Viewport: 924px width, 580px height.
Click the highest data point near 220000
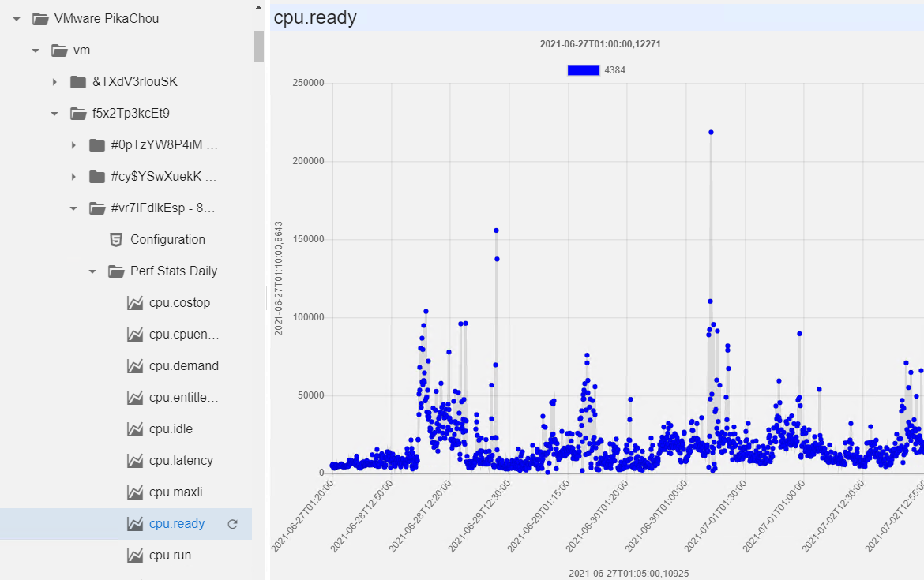[x=712, y=133]
